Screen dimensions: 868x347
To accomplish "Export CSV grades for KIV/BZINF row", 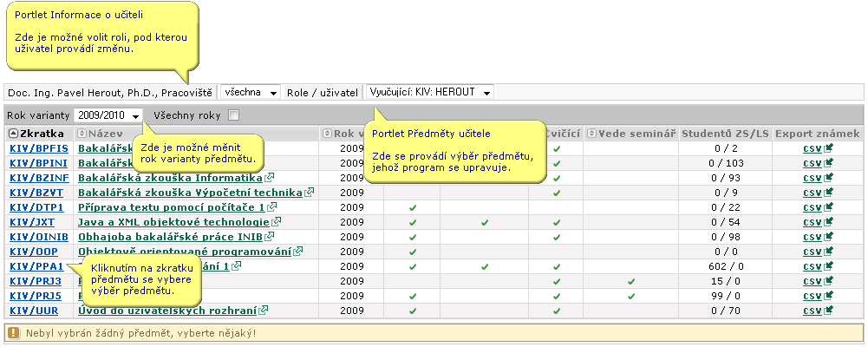I will click(x=818, y=178).
